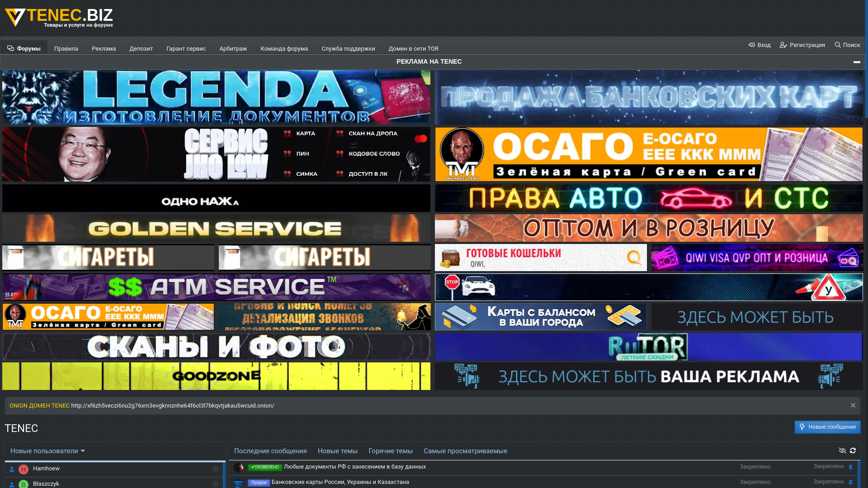
Task: Switch to Горячие темы tab
Action: [x=391, y=451]
